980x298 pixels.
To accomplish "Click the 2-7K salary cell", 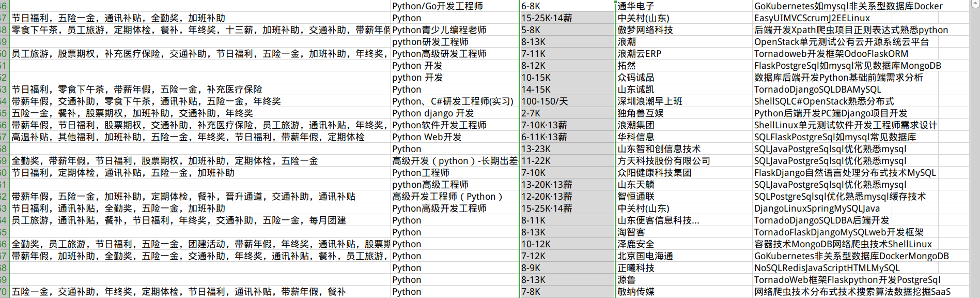I will (567, 113).
